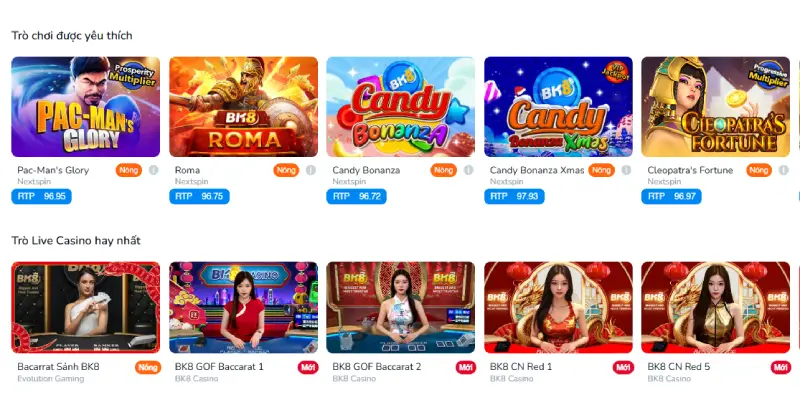Open the Bacarrat Sảnh BK8 live table

(86, 308)
